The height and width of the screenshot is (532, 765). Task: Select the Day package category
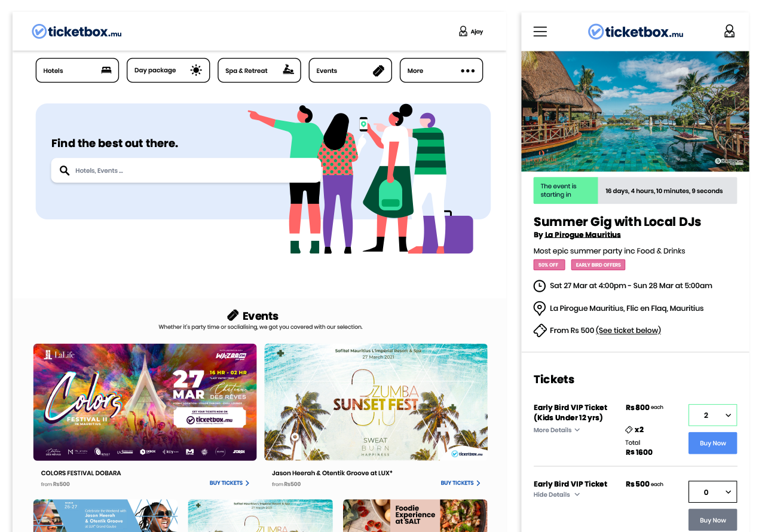click(x=168, y=71)
